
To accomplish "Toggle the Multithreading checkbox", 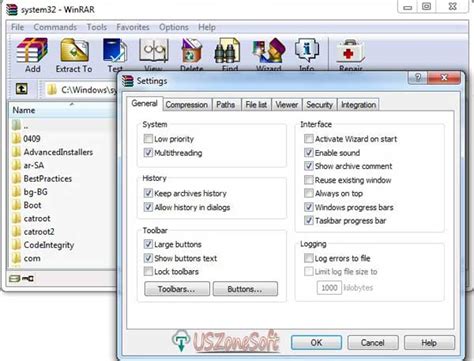I will tap(148, 153).
